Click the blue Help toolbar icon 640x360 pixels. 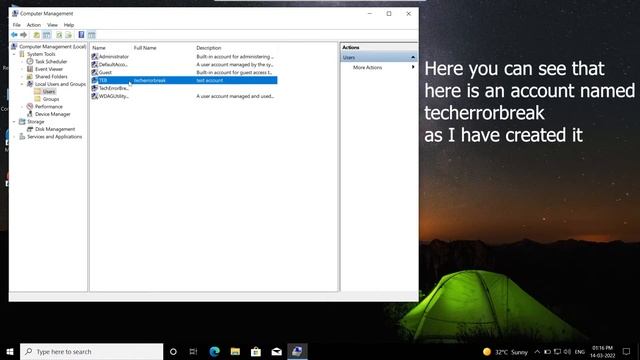[x=81, y=35]
